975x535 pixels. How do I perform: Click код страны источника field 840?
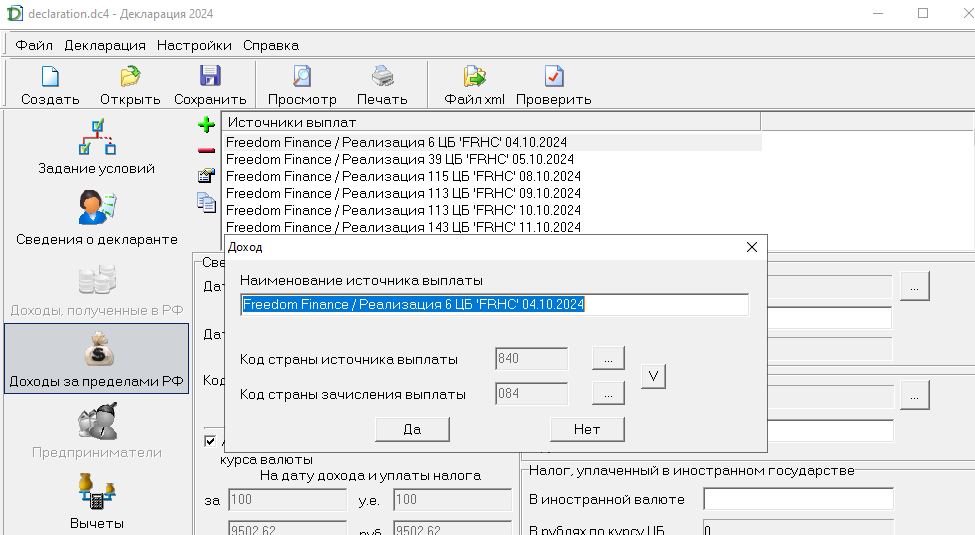[532, 359]
